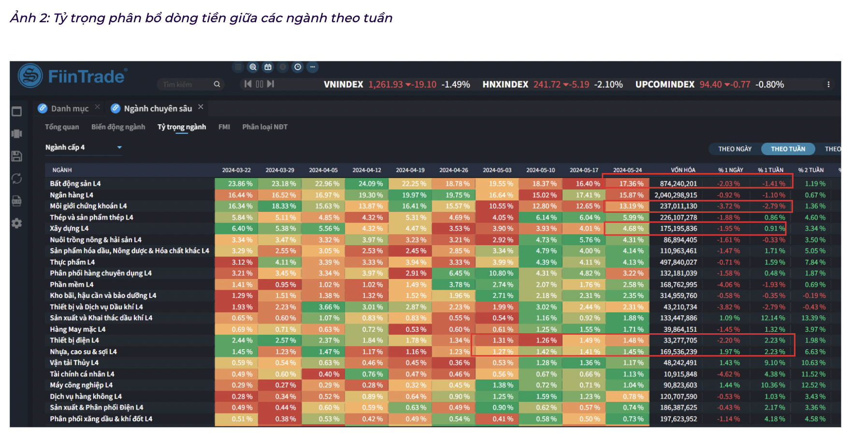
Task: Close the Ngành chuyên sâu tab
Action: click(x=201, y=107)
